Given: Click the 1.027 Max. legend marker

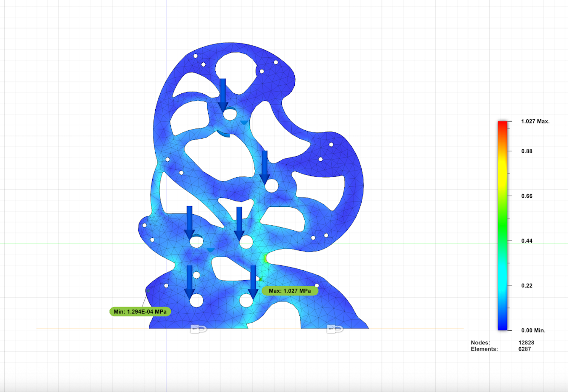Looking at the screenshot, I should (535, 121).
